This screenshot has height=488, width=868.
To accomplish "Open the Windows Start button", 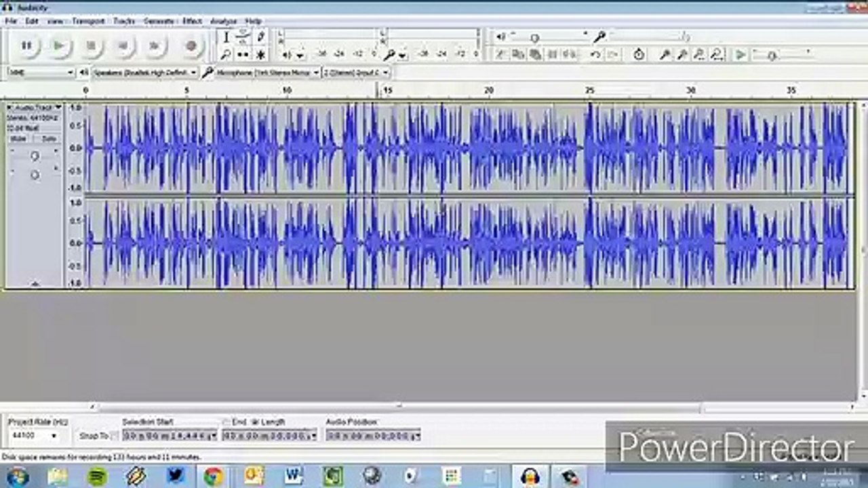I will 16,476.
